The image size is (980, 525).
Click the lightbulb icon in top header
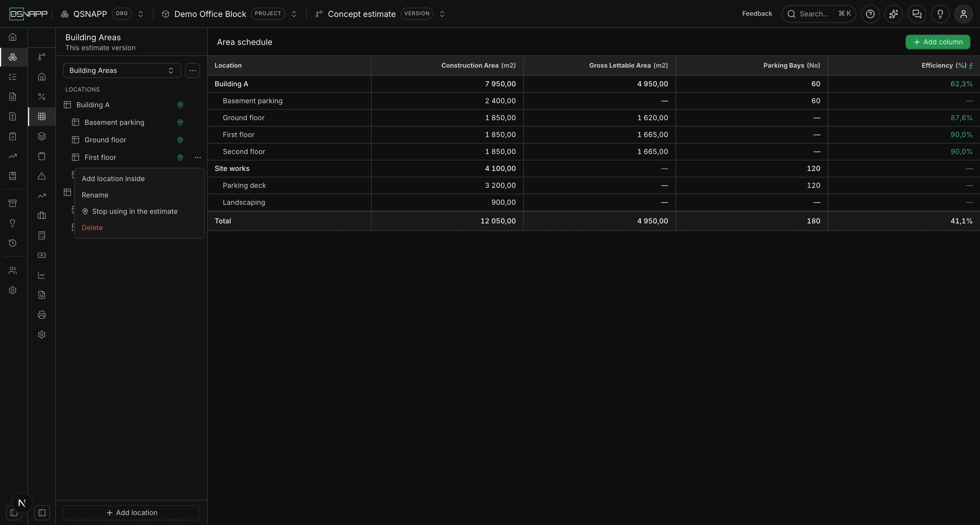point(940,14)
